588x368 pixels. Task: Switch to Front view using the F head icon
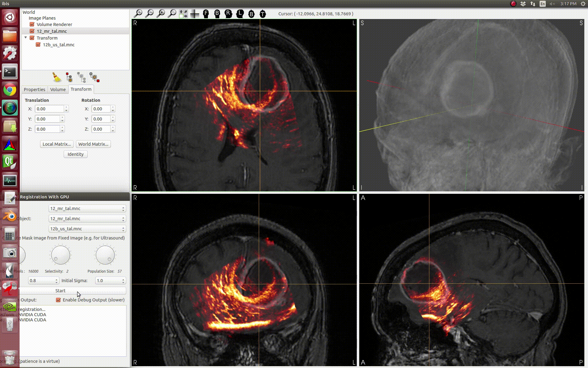[x=205, y=13]
